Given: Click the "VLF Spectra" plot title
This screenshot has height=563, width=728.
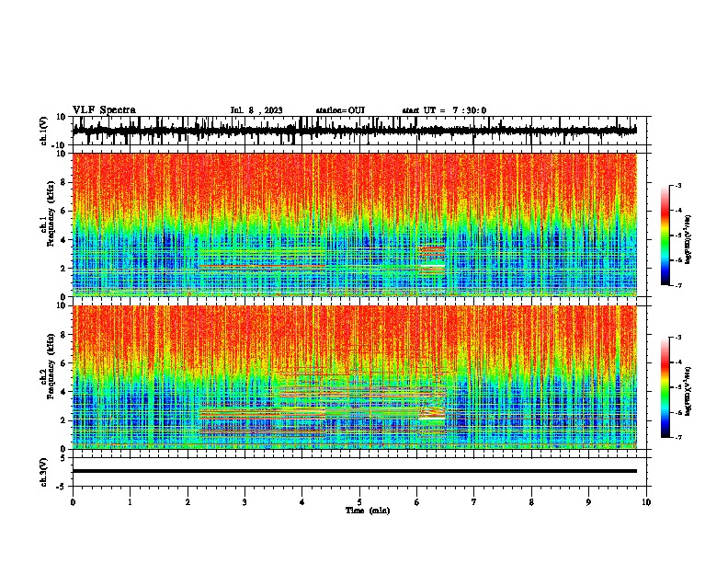Looking at the screenshot, I should tap(104, 110).
